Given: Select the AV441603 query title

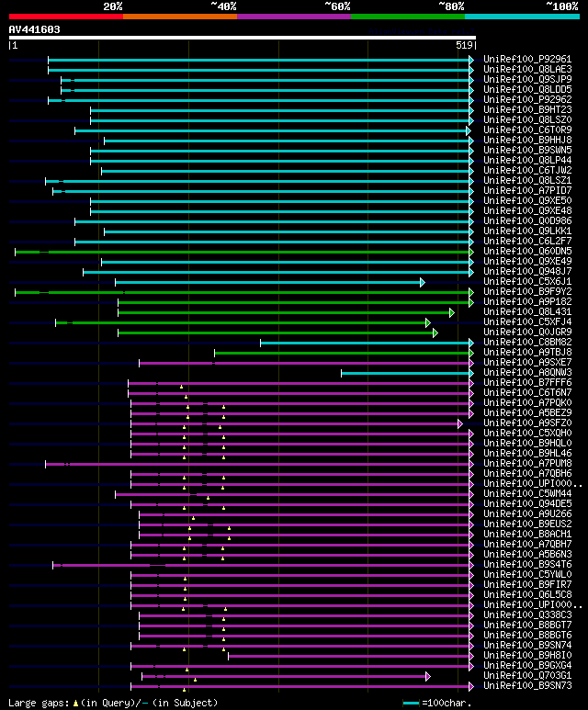Looking at the screenshot, I should tap(34, 29).
